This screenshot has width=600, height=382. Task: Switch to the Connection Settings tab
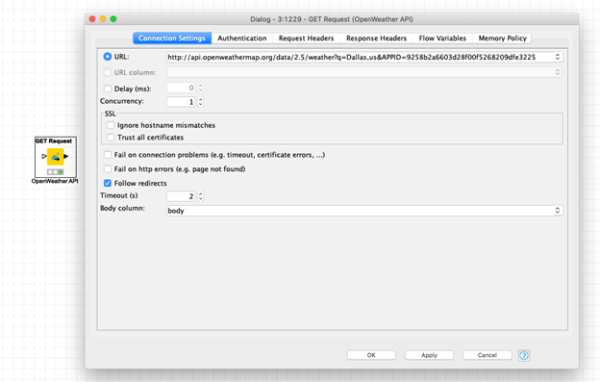172,38
